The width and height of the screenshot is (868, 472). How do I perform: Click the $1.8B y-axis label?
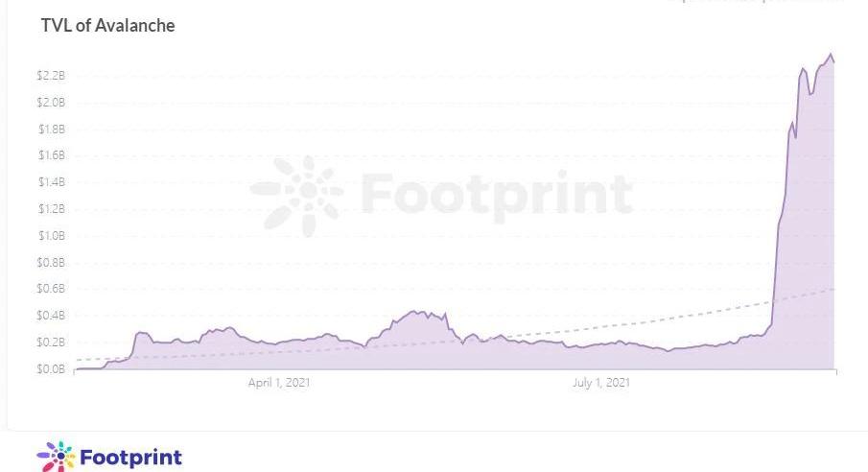point(52,130)
